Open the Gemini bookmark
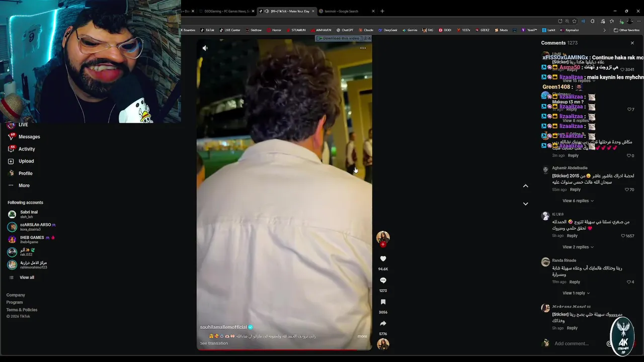This screenshot has width=644, height=362. point(410,30)
